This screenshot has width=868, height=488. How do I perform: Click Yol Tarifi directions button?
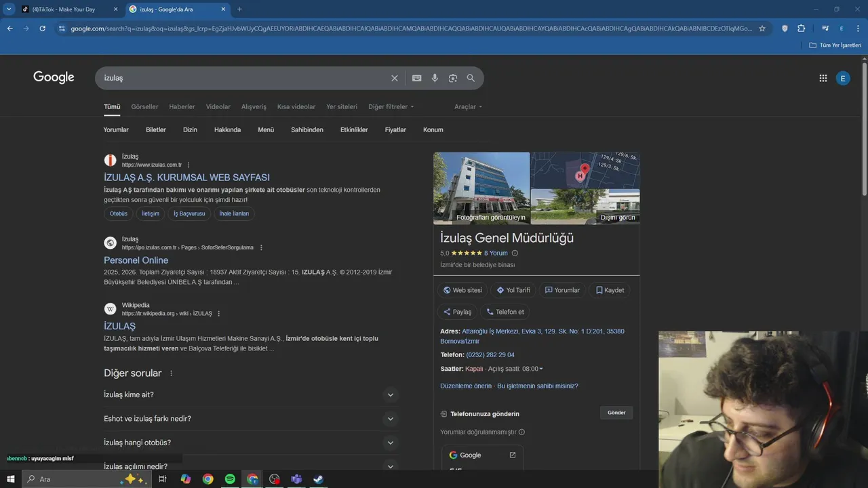click(x=513, y=290)
